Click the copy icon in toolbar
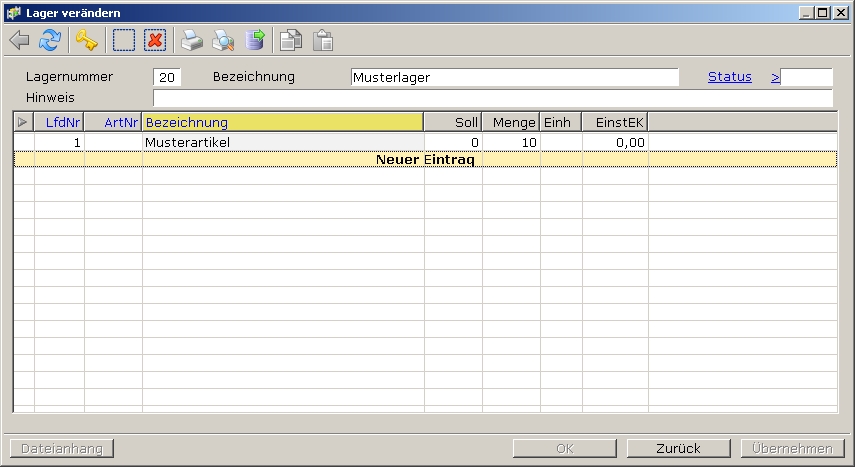 pyautogui.click(x=291, y=41)
